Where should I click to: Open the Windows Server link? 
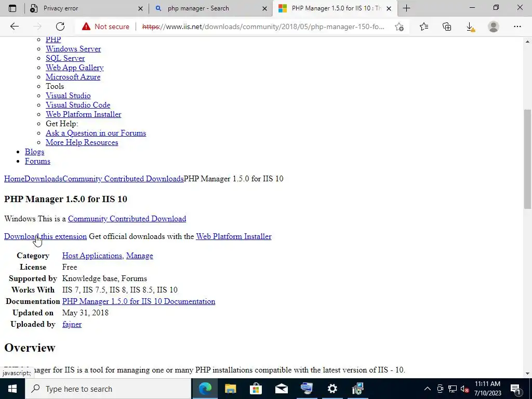(x=73, y=49)
